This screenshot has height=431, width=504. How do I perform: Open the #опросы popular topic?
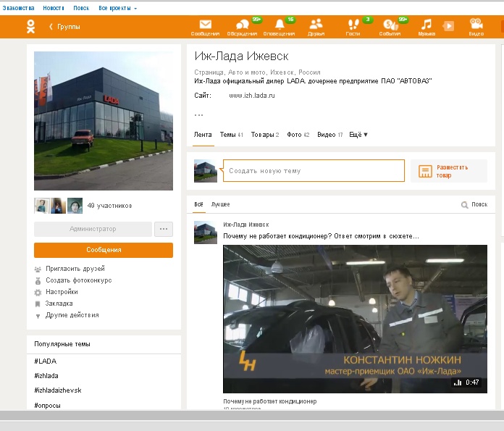(x=47, y=405)
